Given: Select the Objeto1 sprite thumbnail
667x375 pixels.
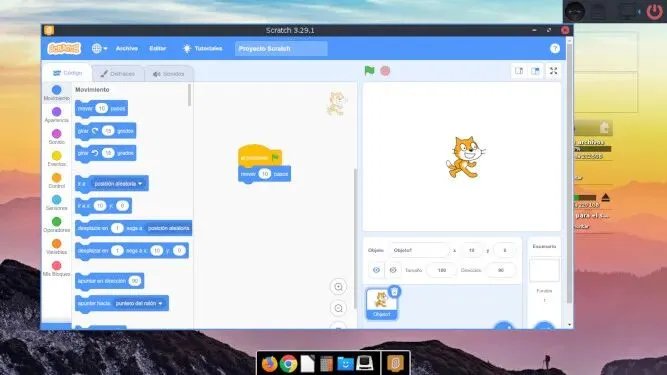Looking at the screenshot, I should [382, 304].
